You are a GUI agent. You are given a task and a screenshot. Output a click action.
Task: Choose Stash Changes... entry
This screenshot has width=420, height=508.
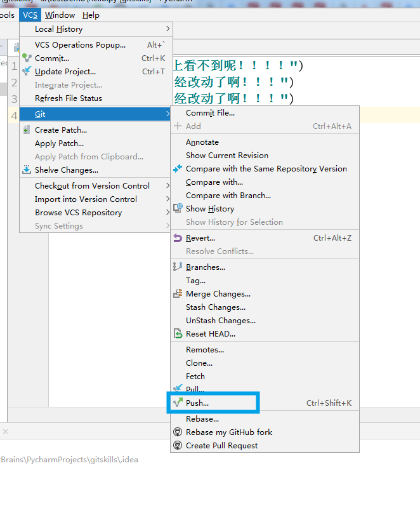265,307
